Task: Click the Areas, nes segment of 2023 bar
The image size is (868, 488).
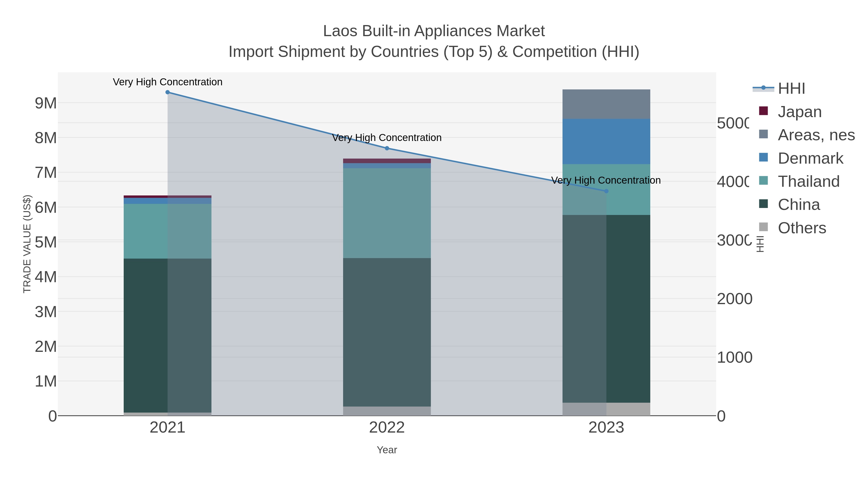Action: click(x=606, y=104)
